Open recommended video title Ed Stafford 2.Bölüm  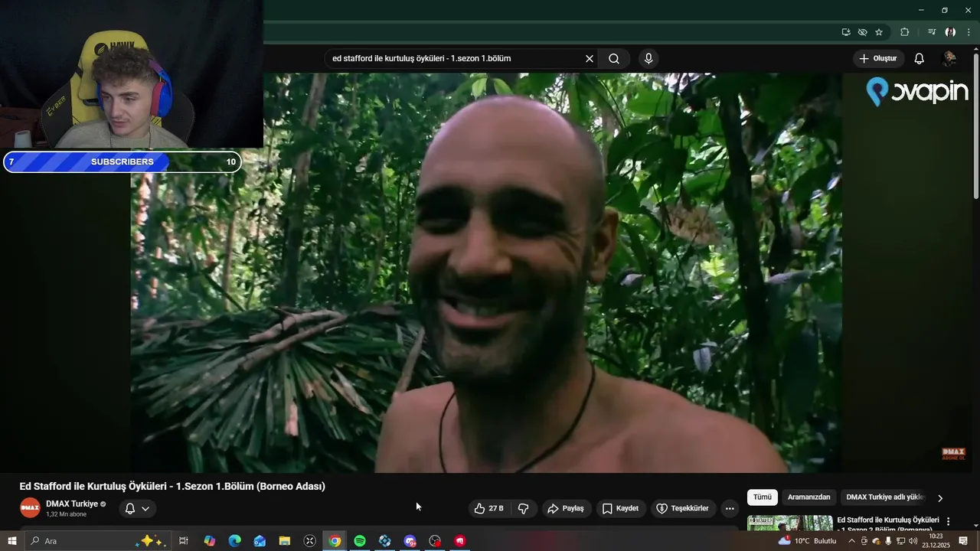pyautogui.click(x=888, y=524)
